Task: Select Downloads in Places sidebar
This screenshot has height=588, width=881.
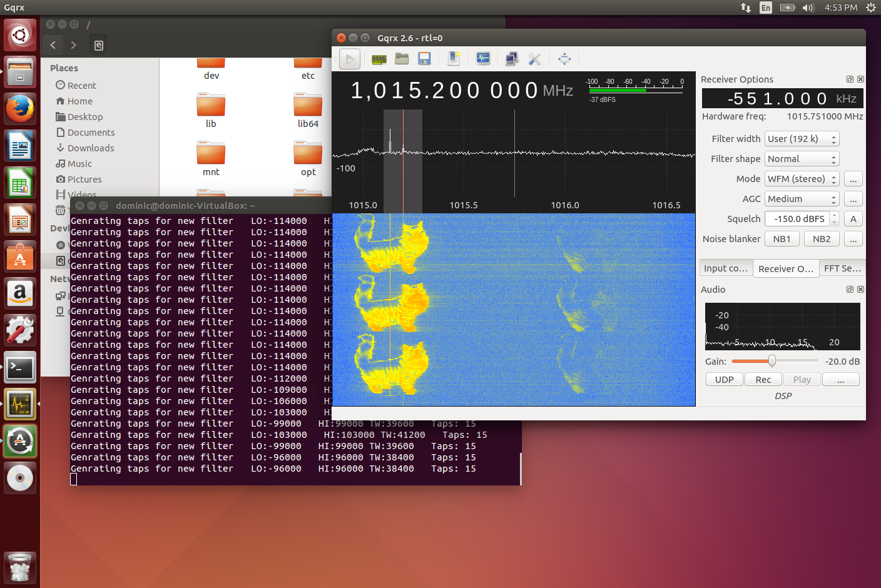Action: coord(84,148)
